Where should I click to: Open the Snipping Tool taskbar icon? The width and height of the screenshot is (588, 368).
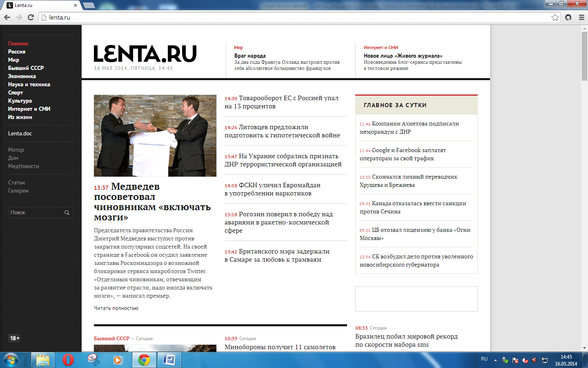coord(94,360)
